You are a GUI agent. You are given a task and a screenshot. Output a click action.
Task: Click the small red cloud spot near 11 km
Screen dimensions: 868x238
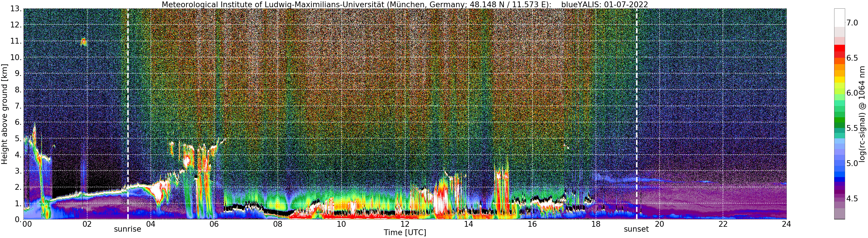tap(83, 42)
